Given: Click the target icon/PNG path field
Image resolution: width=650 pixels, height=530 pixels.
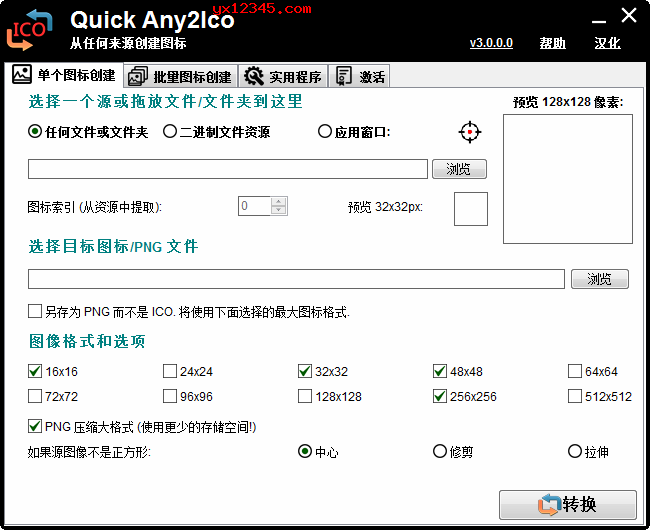Looking at the screenshot, I should point(296,279).
